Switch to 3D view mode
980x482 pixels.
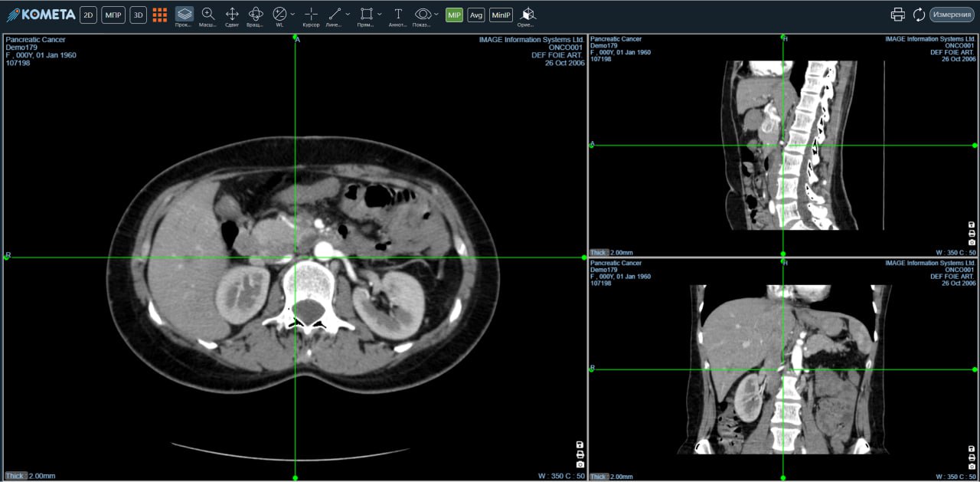[x=138, y=15]
